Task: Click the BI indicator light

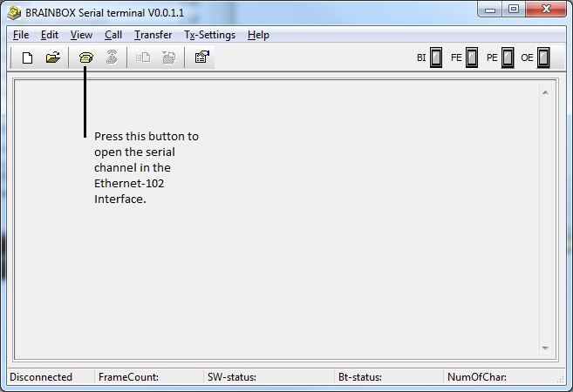Action: click(x=435, y=57)
